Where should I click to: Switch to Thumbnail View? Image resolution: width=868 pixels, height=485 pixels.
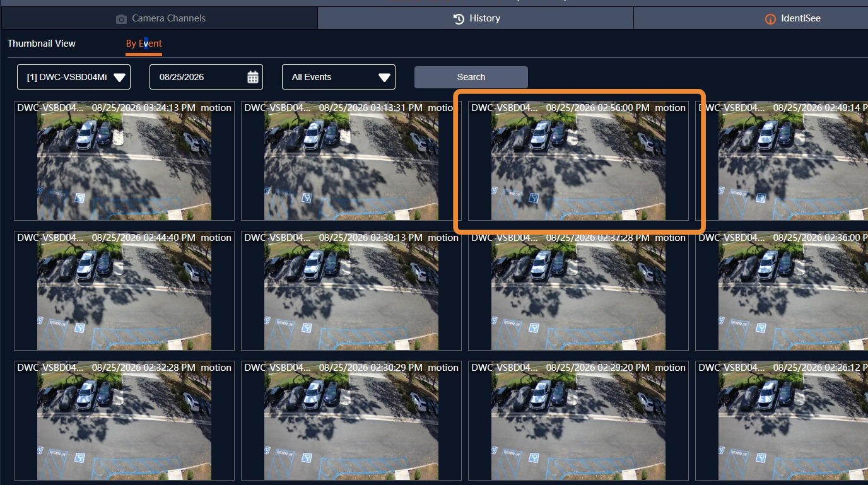pyautogui.click(x=42, y=44)
